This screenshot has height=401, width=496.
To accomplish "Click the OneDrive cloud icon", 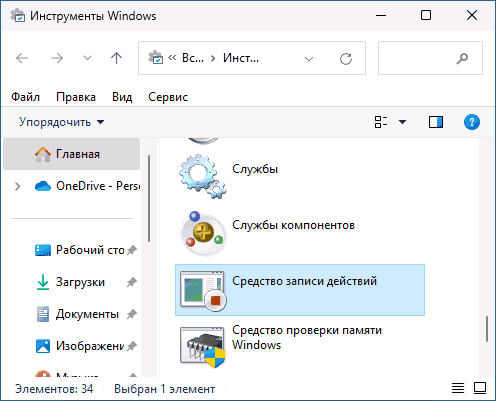I will [x=43, y=186].
